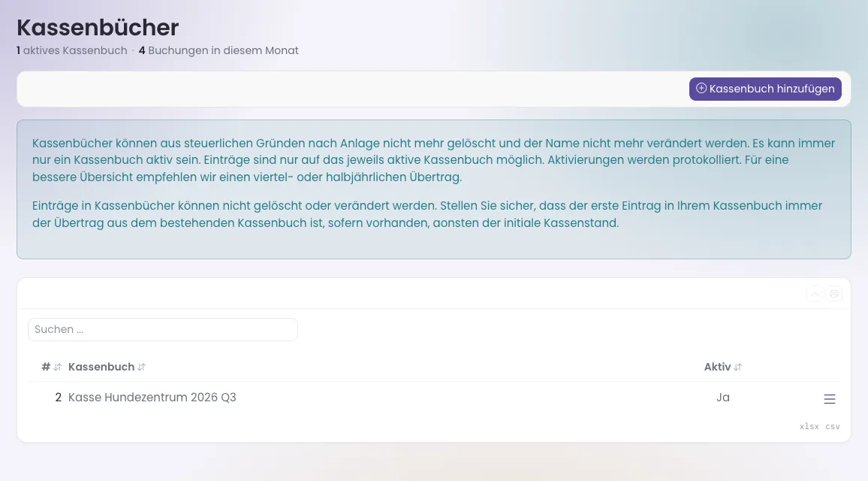Open the hamburger menu for Kasse Hundezentrum 2026 Q3
The height and width of the screenshot is (481, 868).
click(x=829, y=399)
